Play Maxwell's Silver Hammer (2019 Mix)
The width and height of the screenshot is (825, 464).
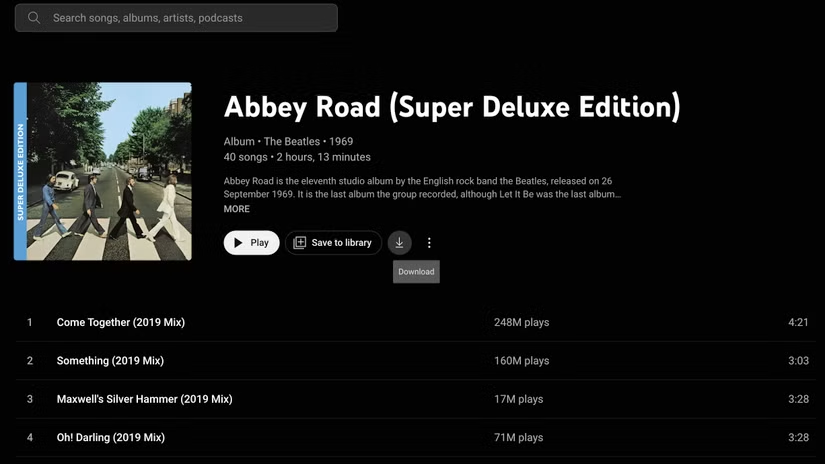[x=144, y=399]
